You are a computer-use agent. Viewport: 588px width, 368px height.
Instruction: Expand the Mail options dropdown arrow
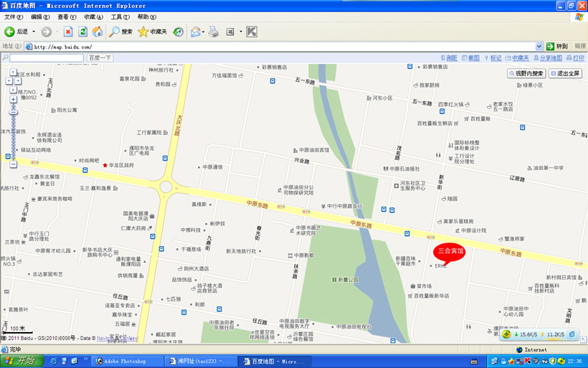pos(203,32)
